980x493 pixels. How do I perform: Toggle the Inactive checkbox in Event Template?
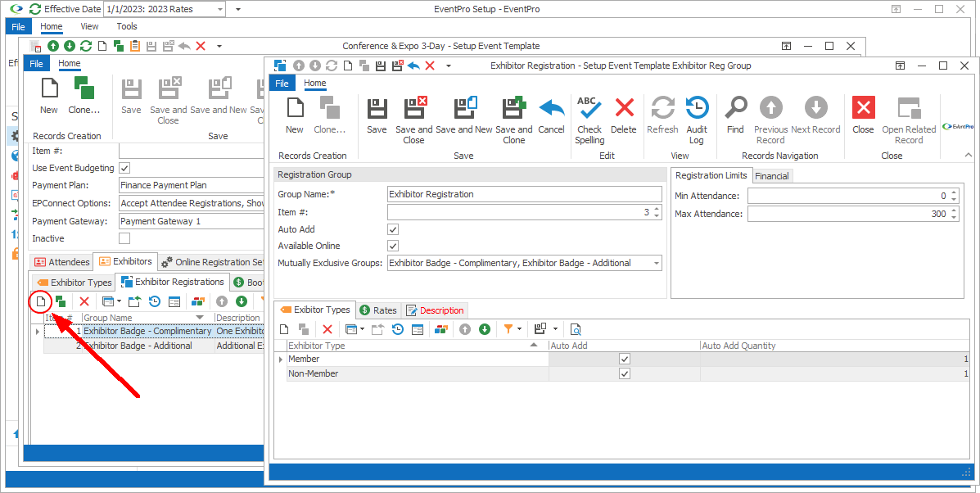[124, 238]
